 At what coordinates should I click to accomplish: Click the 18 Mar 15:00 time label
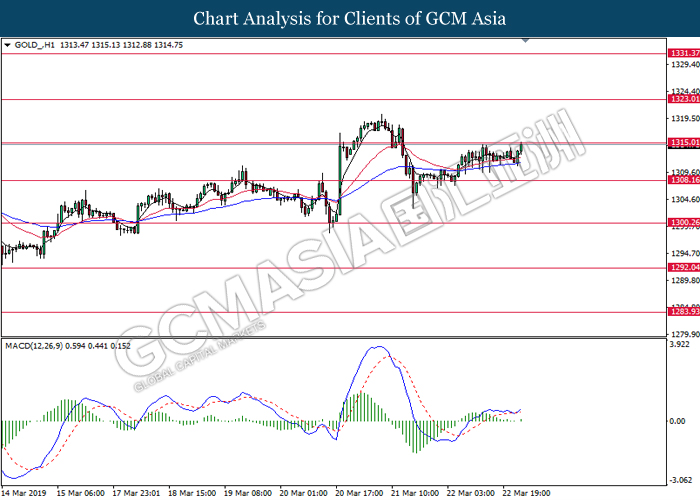[192, 493]
